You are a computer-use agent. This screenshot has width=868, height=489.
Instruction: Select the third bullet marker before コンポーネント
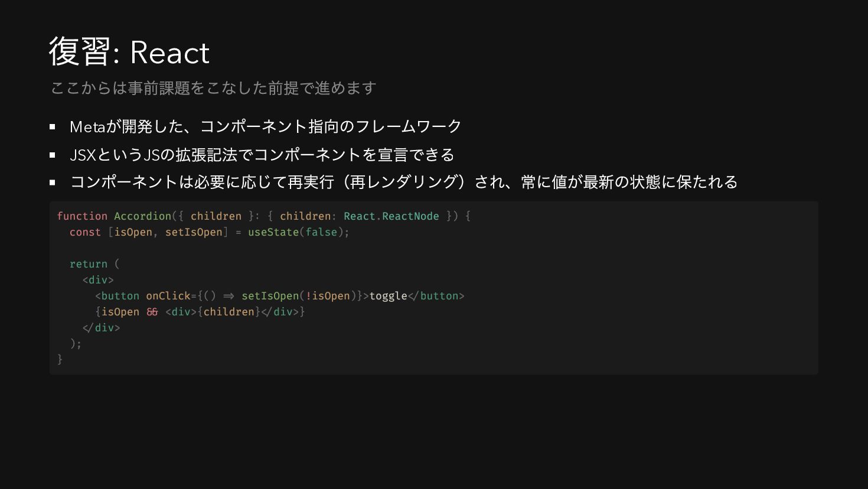[x=53, y=182]
